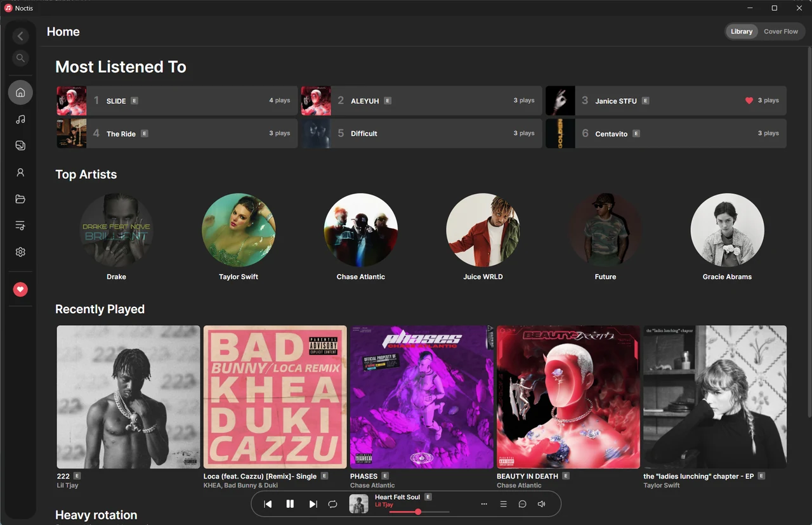Click the Heart Felt Soul title in player

398,497
